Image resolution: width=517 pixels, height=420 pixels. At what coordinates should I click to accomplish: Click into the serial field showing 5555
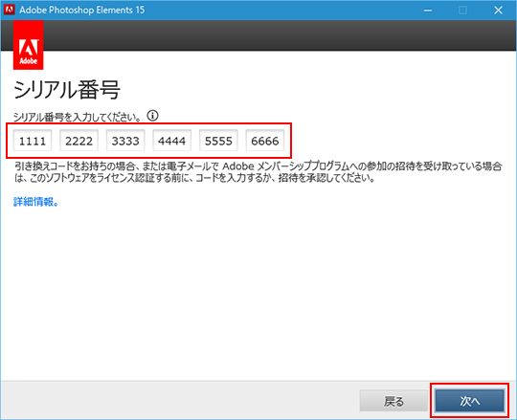pyautogui.click(x=218, y=141)
